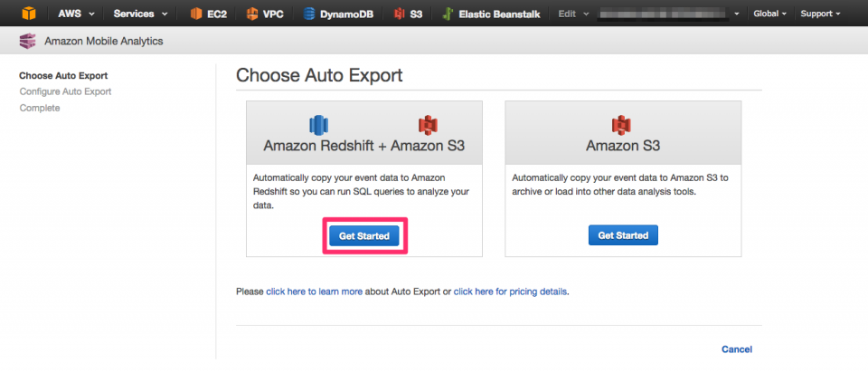The width and height of the screenshot is (868, 373).
Task: Open the EC2 shortcut
Action: click(208, 14)
